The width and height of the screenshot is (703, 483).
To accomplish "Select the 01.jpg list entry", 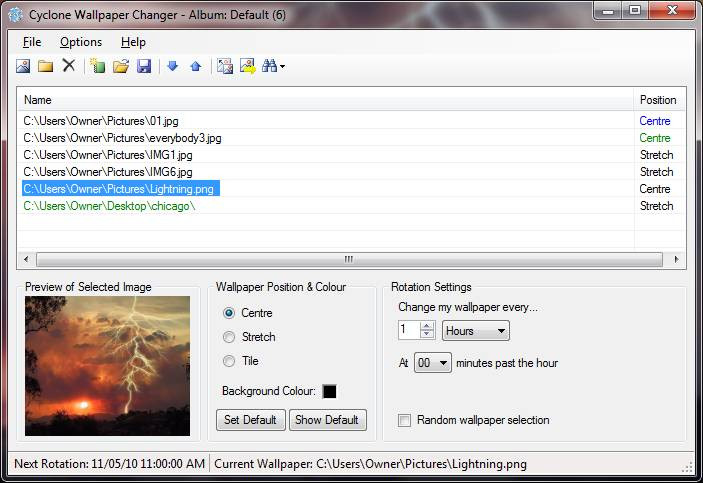I will (101, 121).
